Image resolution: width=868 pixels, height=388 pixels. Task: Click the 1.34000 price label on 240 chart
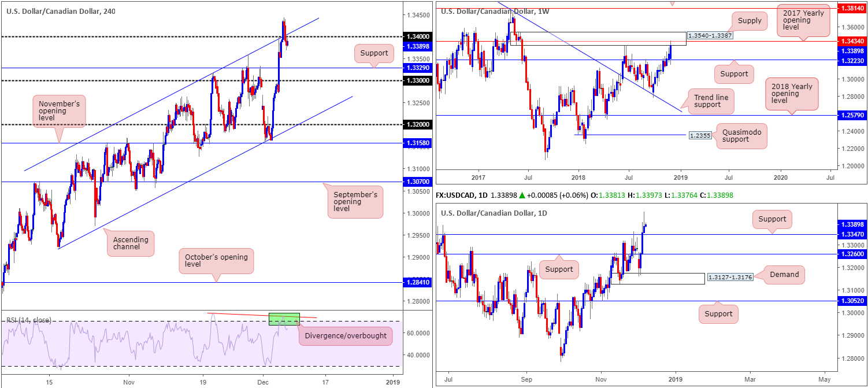pos(418,37)
